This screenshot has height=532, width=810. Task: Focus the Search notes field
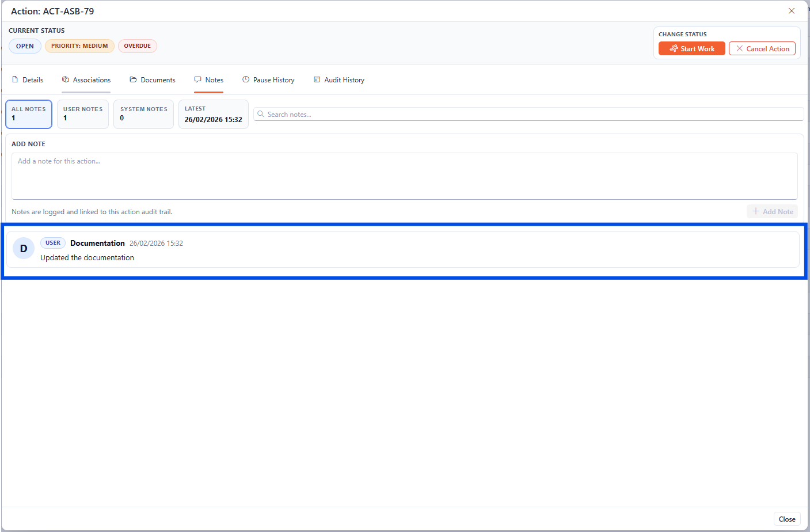tap(530, 115)
